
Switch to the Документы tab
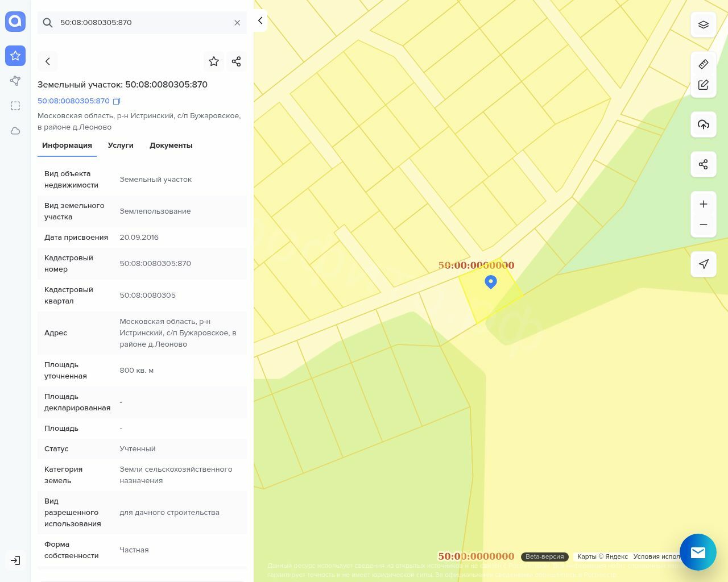pyautogui.click(x=171, y=145)
